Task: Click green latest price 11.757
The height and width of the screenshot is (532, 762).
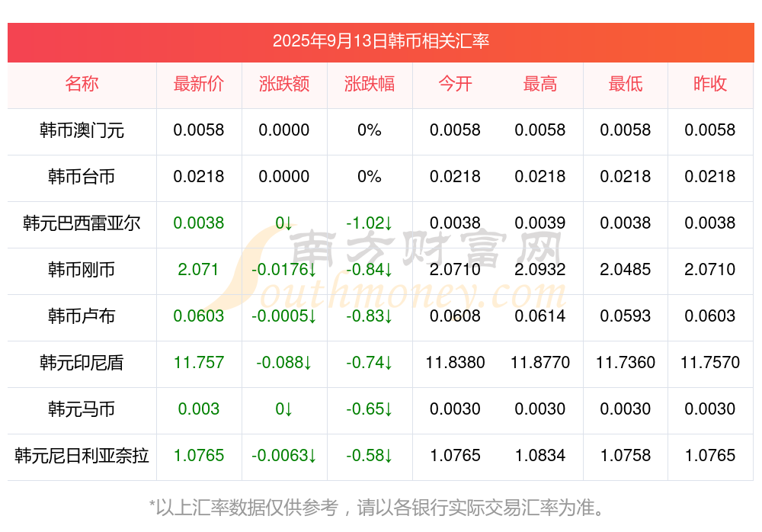Action: click(x=199, y=362)
